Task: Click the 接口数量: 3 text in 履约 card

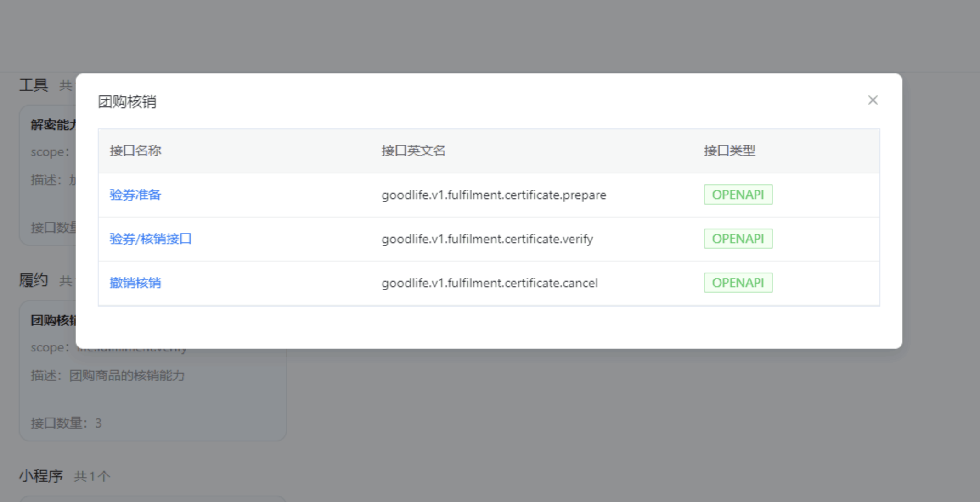Action: [66, 423]
